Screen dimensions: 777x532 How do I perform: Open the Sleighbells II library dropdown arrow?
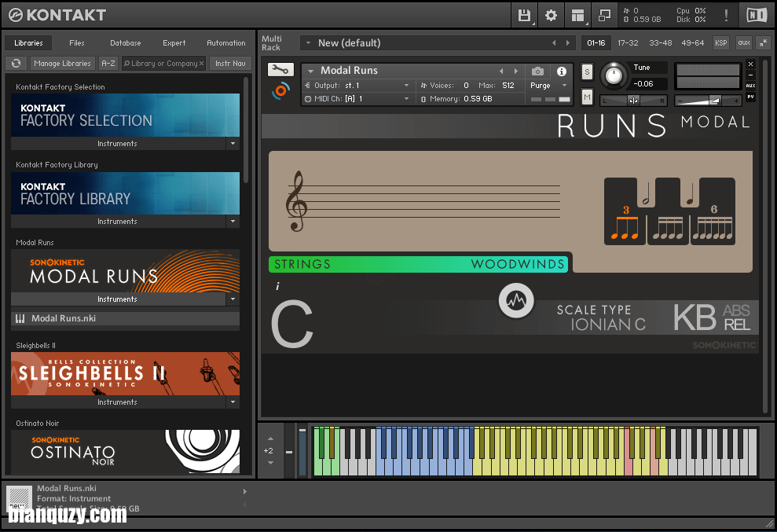click(x=233, y=402)
